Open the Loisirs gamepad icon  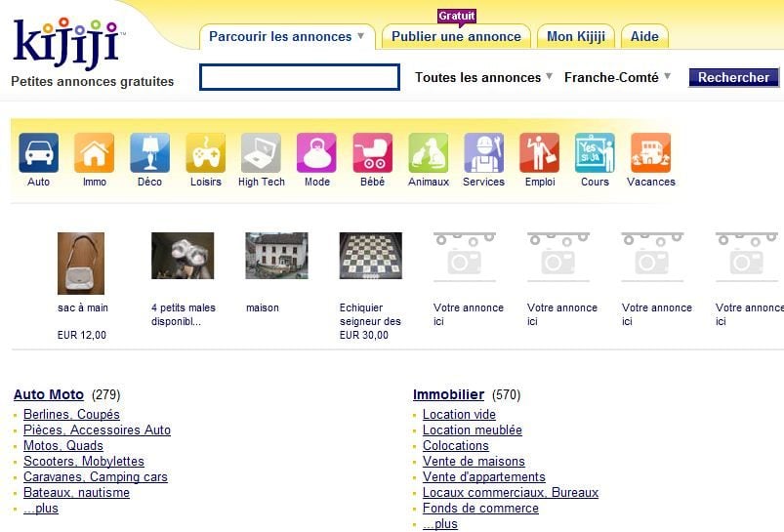pyautogui.click(x=205, y=153)
